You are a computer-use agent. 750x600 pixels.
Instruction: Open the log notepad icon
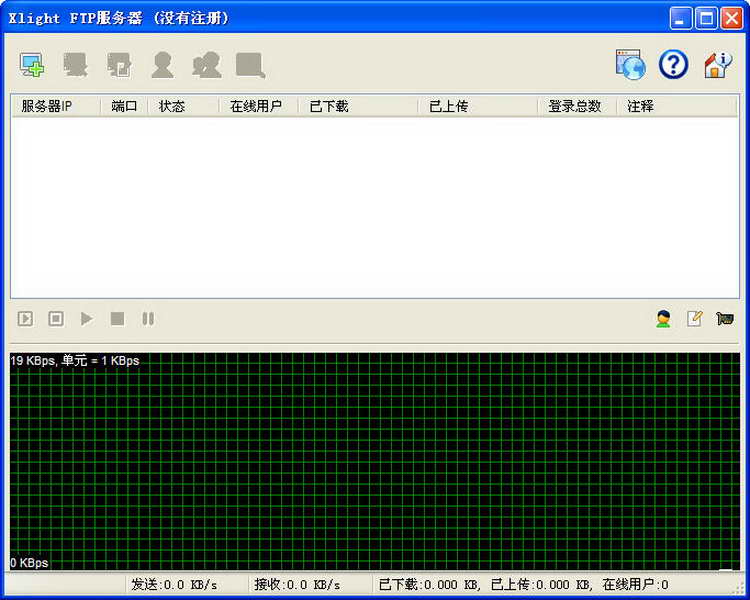[695, 319]
